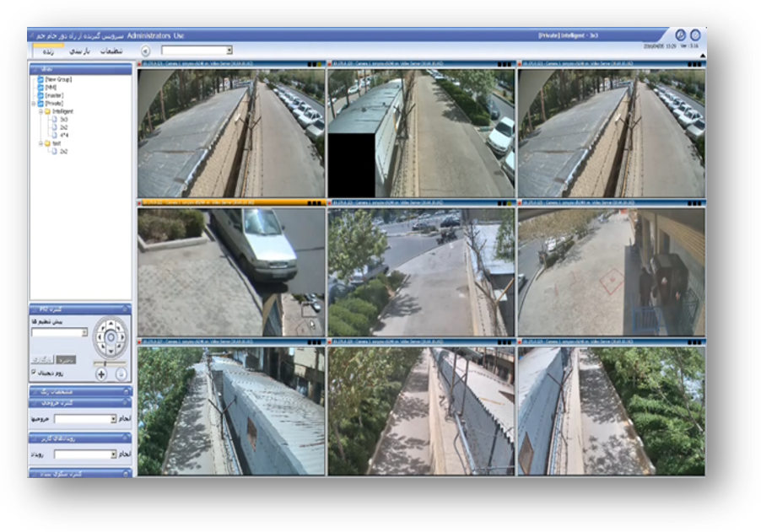Select the [Private] group label

click(54, 104)
